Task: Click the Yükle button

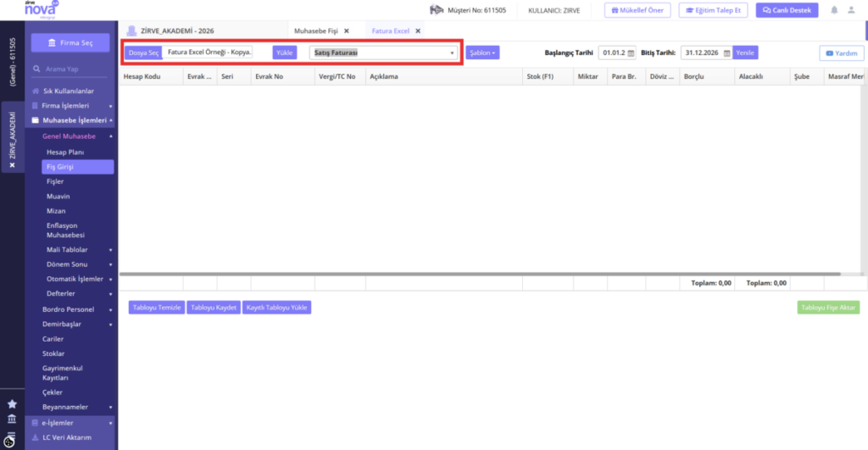Action: point(285,53)
